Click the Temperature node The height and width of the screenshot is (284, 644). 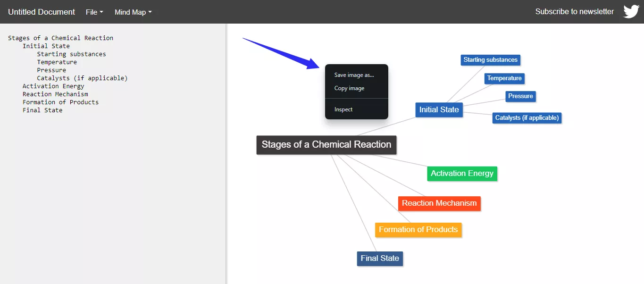pyautogui.click(x=504, y=78)
